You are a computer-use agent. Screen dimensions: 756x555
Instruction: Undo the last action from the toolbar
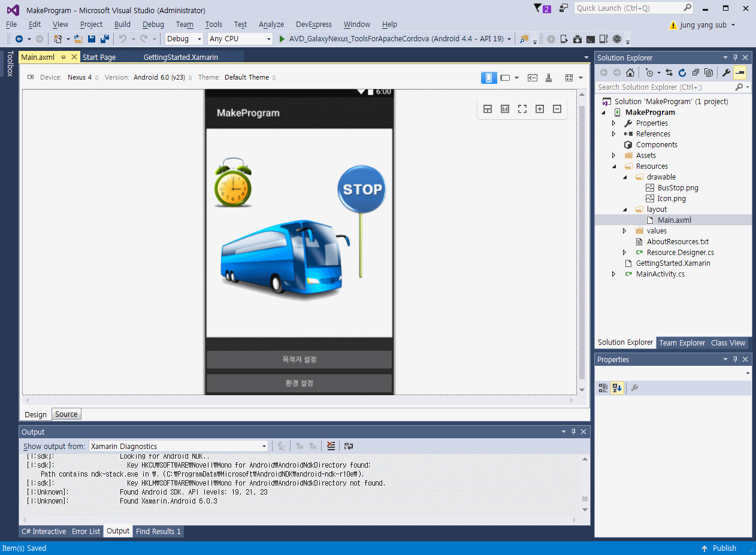pos(122,39)
